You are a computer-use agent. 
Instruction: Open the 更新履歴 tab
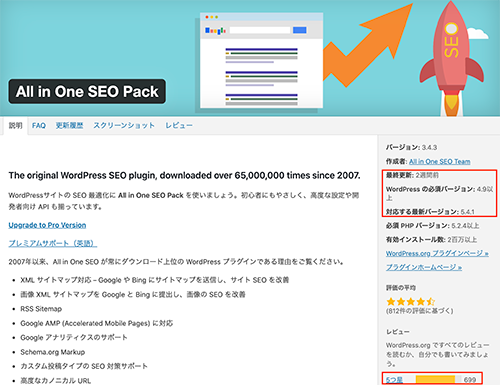pos(69,126)
